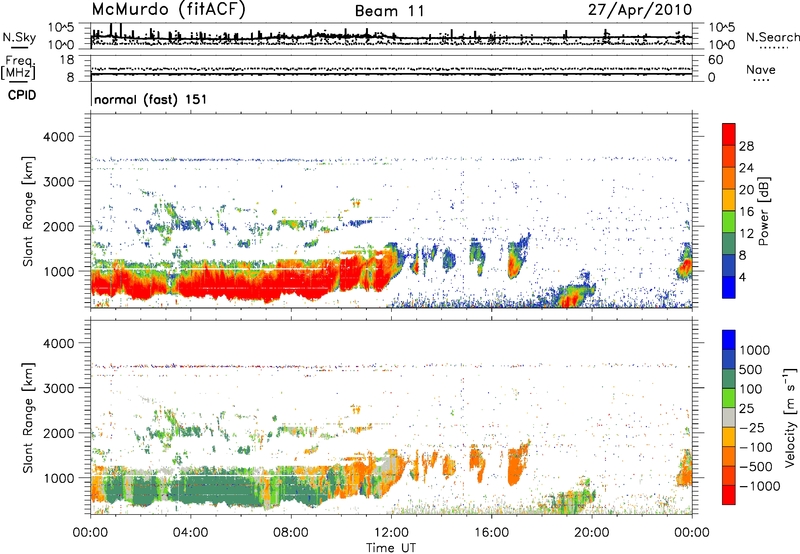Click the 3000 tick label on velocity panel
Screen dimensions: 800x554
coord(58,388)
